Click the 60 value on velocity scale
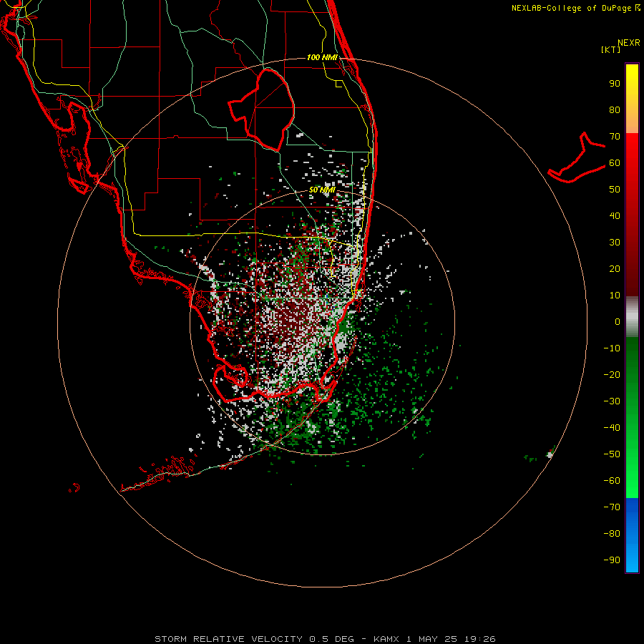The image size is (644, 644). pyautogui.click(x=615, y=162)
